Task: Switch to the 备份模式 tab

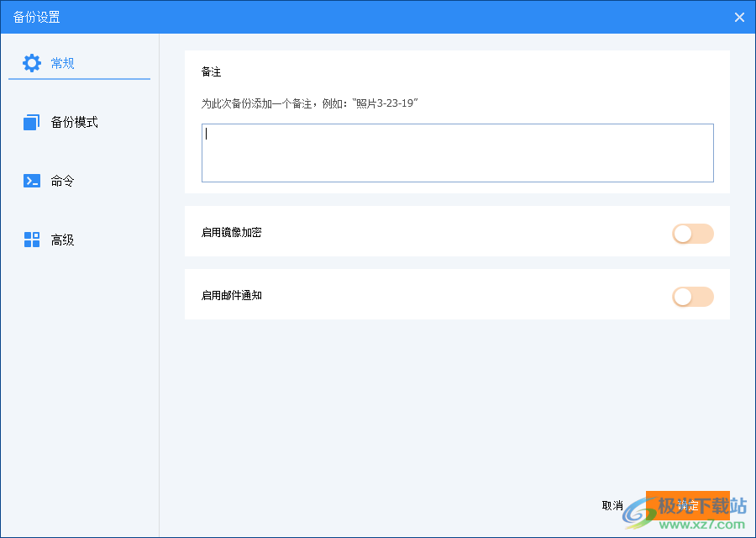Action: (79, 122)
